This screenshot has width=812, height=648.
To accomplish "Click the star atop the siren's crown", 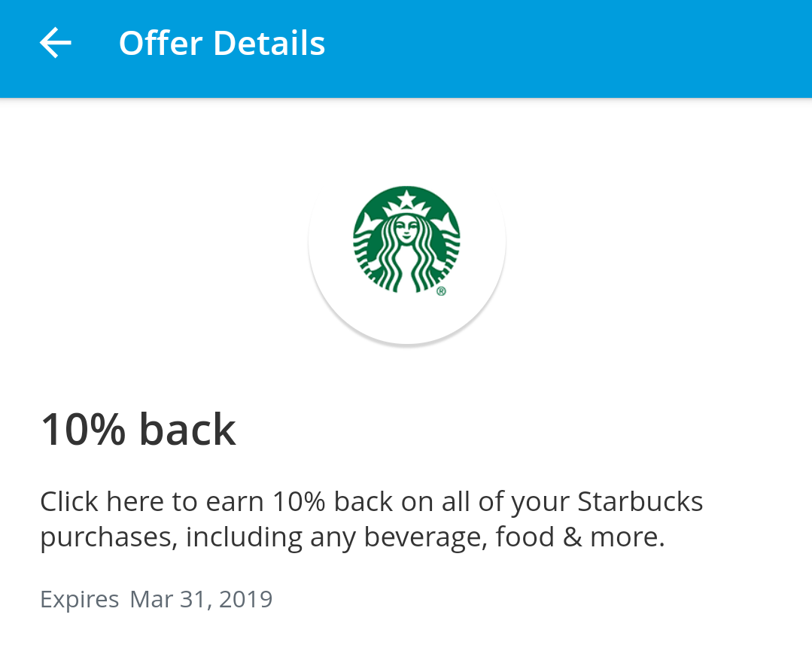I will tap(407, 199).
